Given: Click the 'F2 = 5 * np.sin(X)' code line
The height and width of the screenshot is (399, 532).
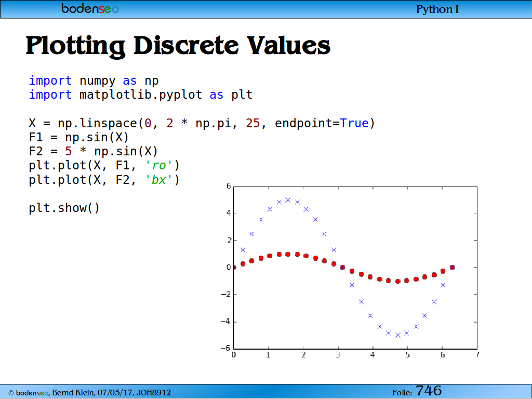Looking at the screenshot, I should 94,151.
